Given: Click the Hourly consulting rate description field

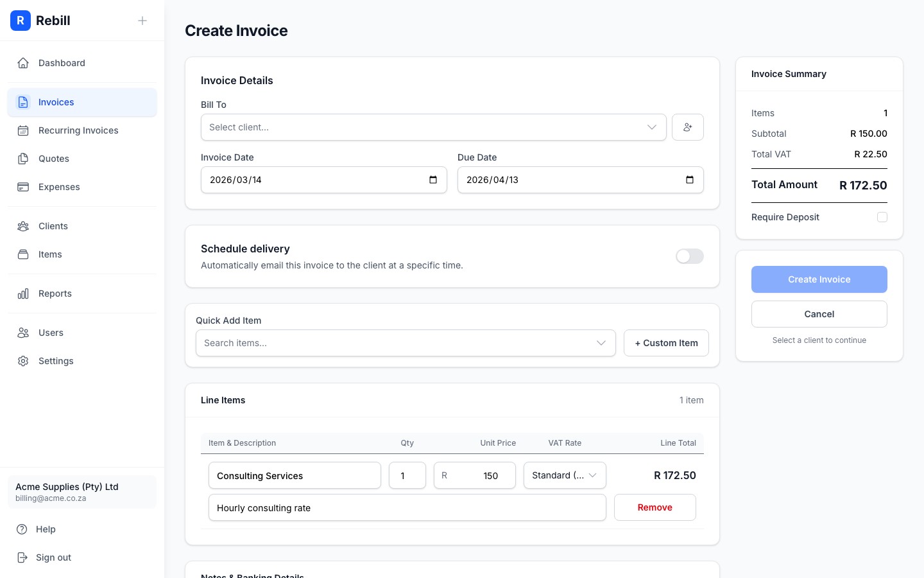Looking at the screenshot, I should pos(407,507).
